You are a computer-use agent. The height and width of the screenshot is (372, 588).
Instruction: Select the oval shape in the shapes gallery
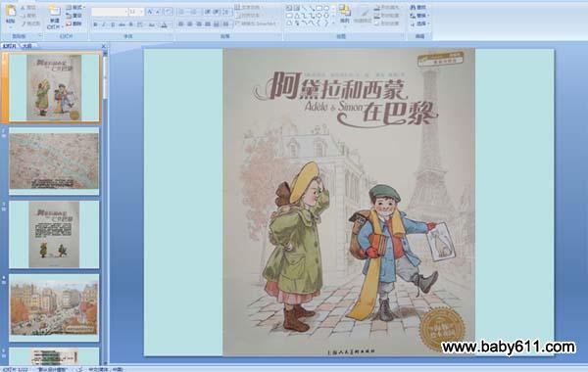pyautogui.click(x=326, y=8)
